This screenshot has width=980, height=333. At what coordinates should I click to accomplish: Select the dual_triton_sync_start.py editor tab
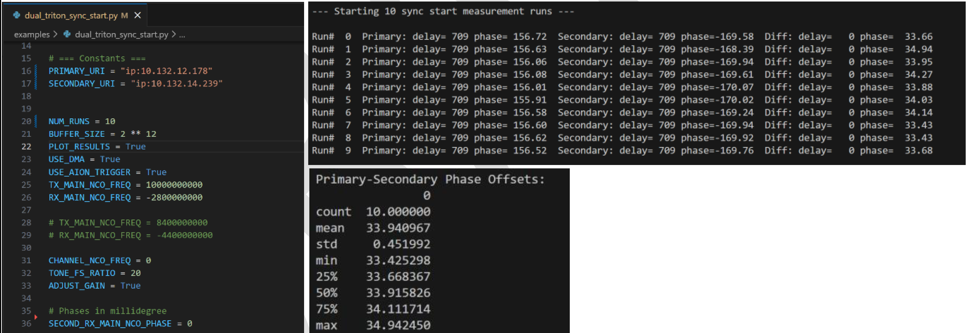[71, 15]
